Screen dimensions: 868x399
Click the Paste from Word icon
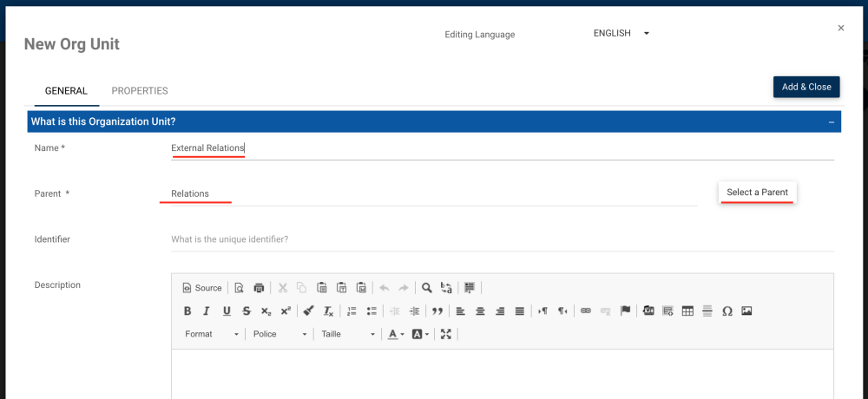[361, 288]
